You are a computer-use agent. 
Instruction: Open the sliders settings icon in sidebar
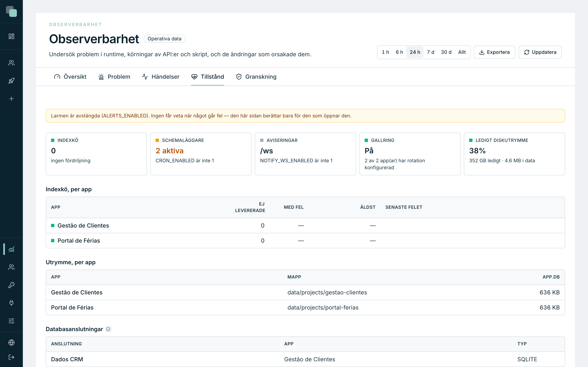click(x=11, y=321)
